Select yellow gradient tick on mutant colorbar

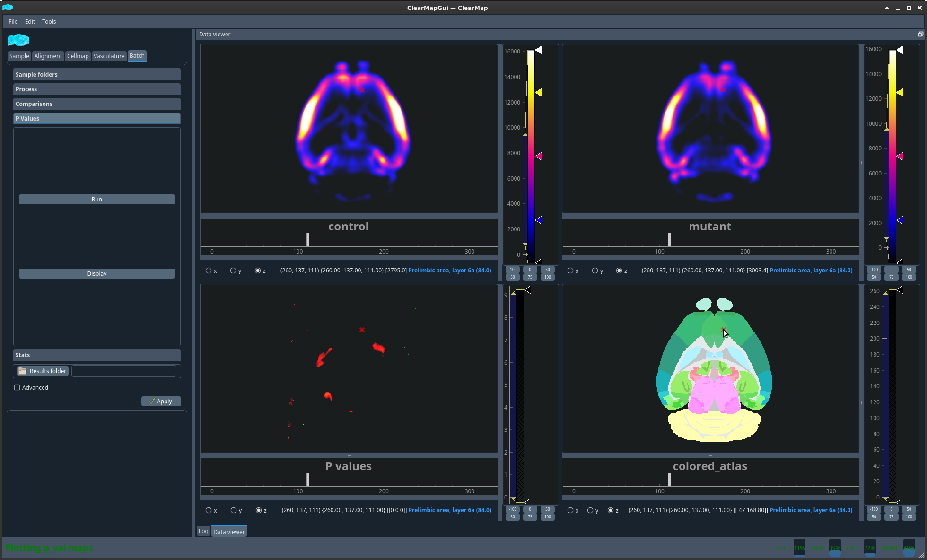(x=900, y=93)
